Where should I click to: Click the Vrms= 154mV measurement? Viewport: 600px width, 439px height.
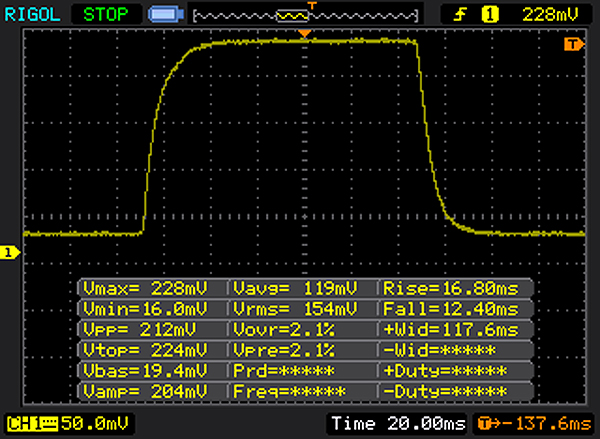295,308
